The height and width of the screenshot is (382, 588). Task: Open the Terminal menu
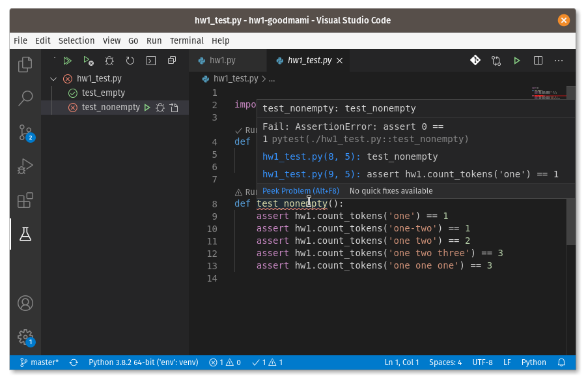(186, 40)
